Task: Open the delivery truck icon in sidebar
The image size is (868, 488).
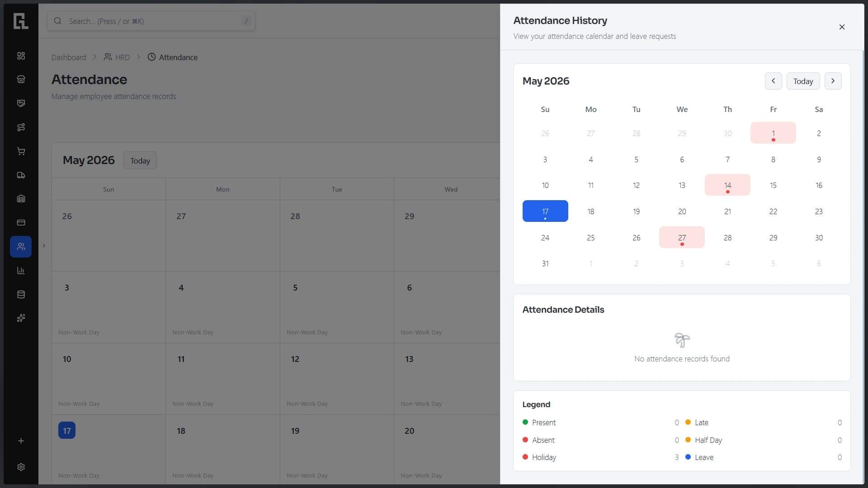Action: tap(21, 175)
